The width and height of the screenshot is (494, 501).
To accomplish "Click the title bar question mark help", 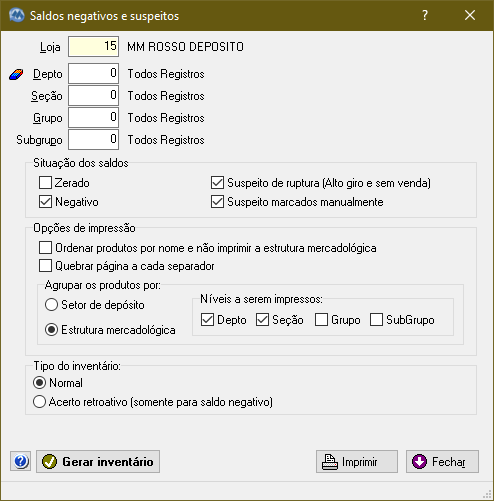I will (425, 15).
